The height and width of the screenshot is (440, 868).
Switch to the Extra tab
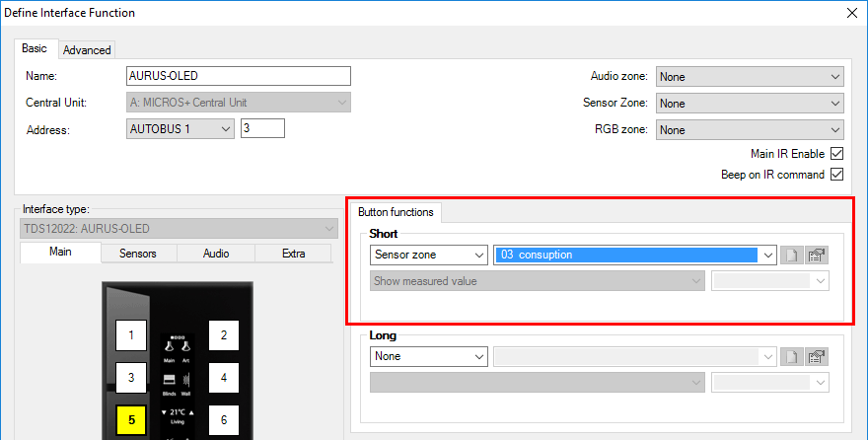(x=293, y=254)
